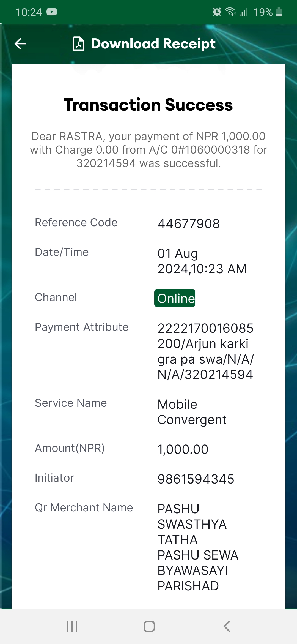Image resolution: width=297 pixels, height=644 pixels.
Task: Tap the Wi-Fi status icon
Action: 230,12
